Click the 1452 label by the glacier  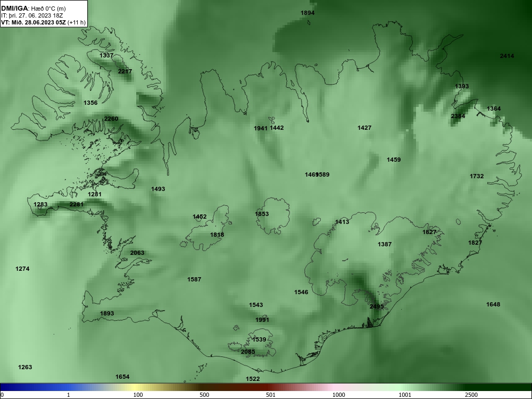click(199, 217)
